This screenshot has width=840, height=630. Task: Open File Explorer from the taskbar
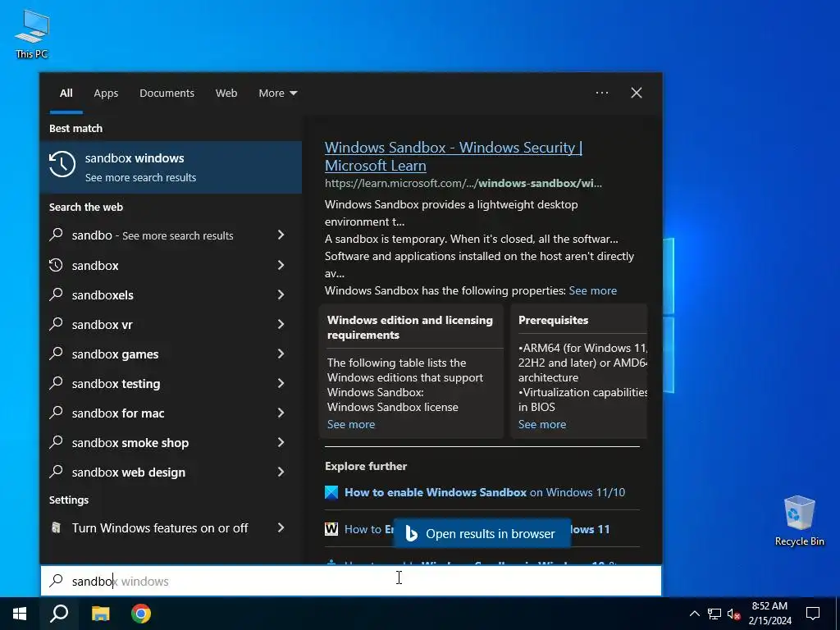coord(100,614)
